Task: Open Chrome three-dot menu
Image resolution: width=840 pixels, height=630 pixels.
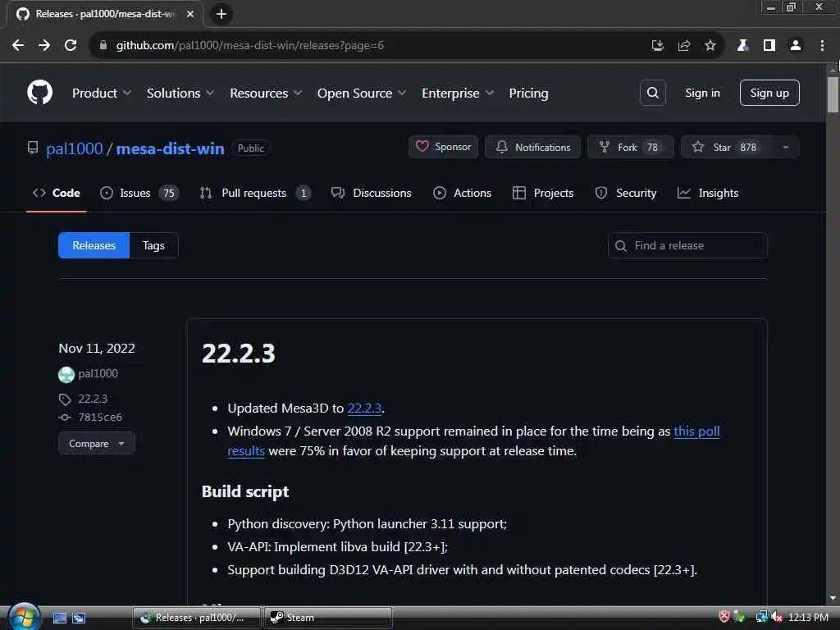Action: point(822,46)
